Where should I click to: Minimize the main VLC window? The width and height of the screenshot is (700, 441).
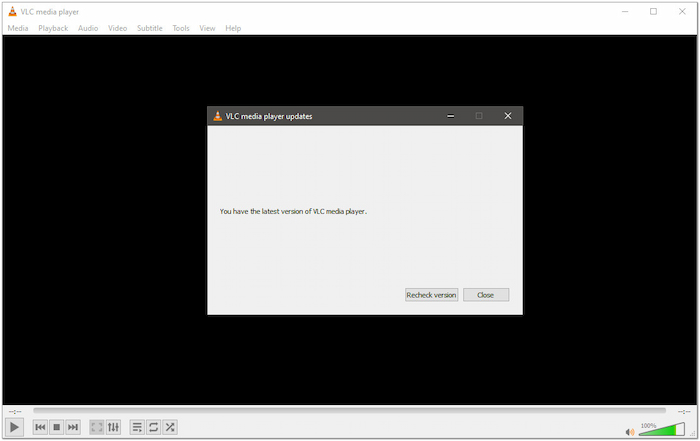(625, 12)
